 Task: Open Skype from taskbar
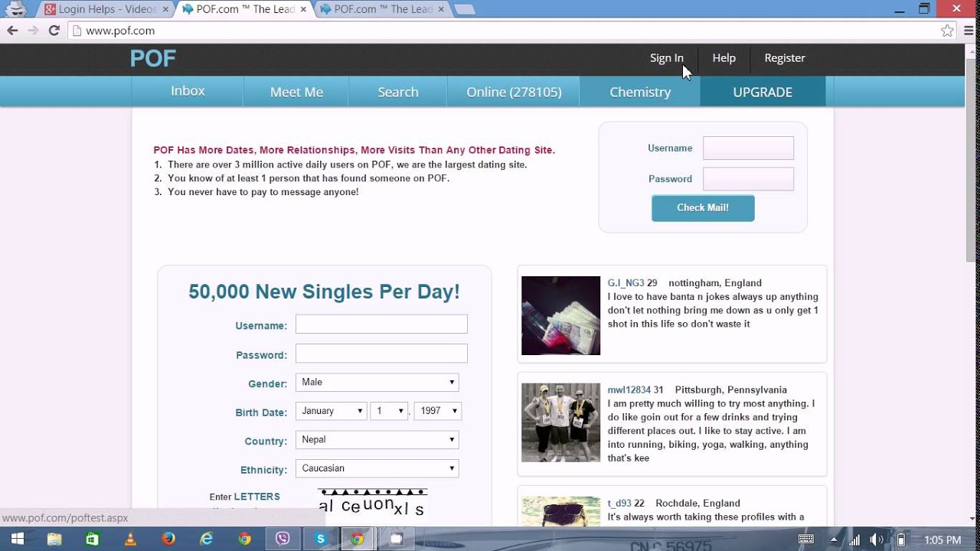click(x=321, y=540)
